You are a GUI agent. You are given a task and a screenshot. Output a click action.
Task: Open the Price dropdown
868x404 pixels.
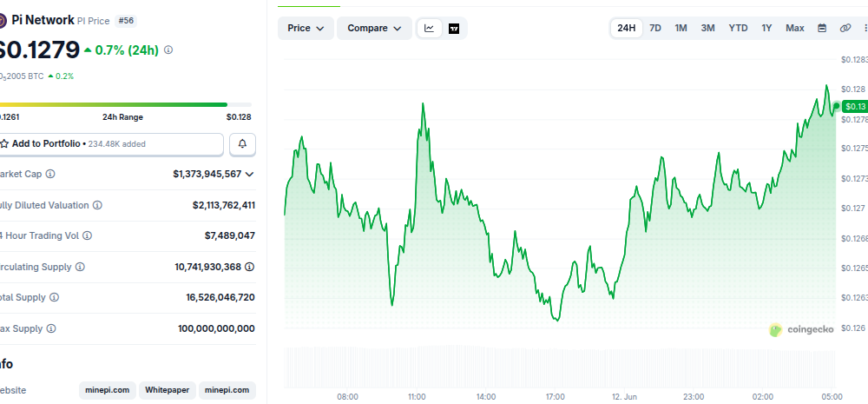pos(306,29)
